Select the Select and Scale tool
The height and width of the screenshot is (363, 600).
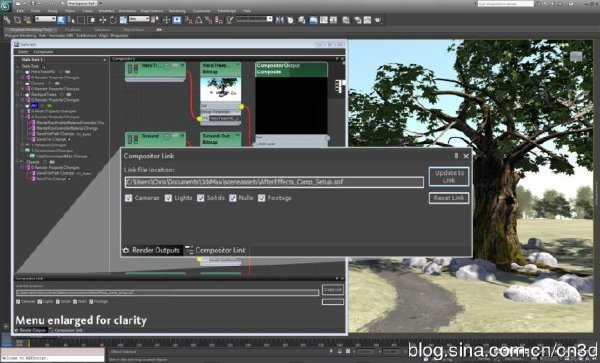[x=123, y=20]
